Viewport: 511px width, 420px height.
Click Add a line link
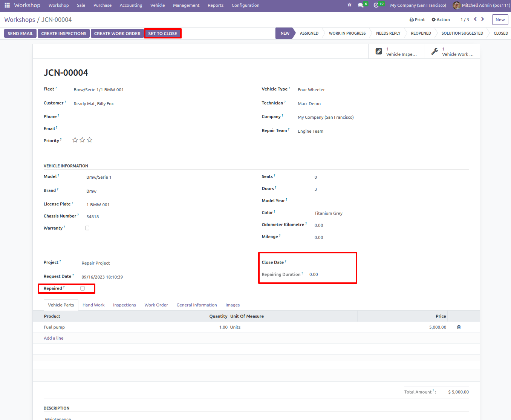(x=54, y=338)
